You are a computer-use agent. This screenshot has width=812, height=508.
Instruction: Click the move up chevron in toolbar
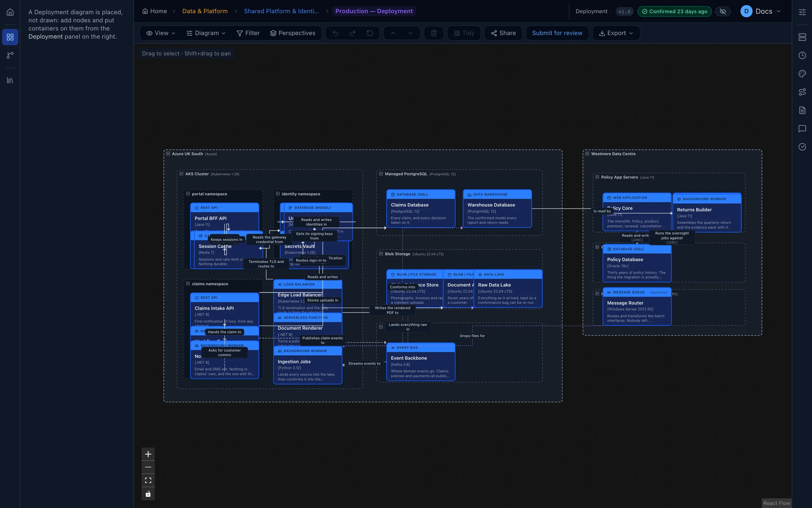tap(393, 33)
